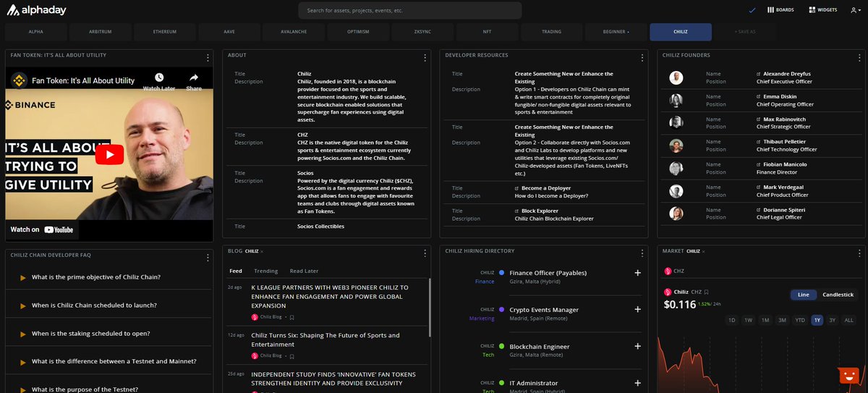The image size is (868, 393).
Task: Switch to the Optimism board tab
Action: tap(358, 32)
